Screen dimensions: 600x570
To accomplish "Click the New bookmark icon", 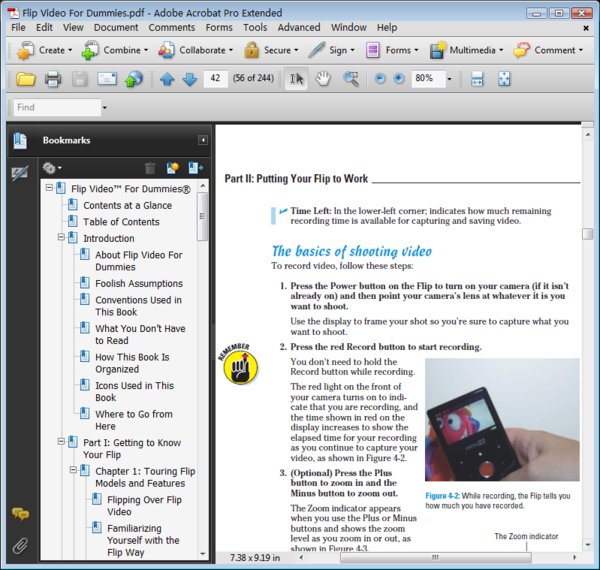I will pyautogui.click(x=173, y=168).
